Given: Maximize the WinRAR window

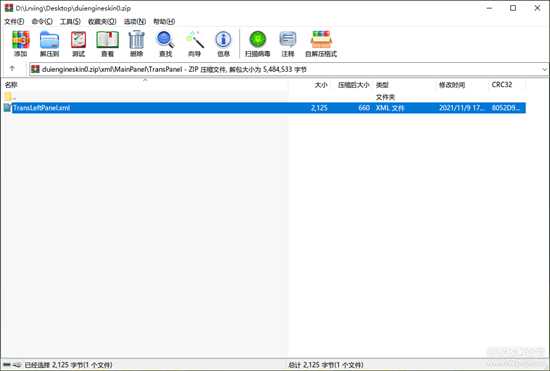Looking at the screenshot, I should [x=513, y=8].
